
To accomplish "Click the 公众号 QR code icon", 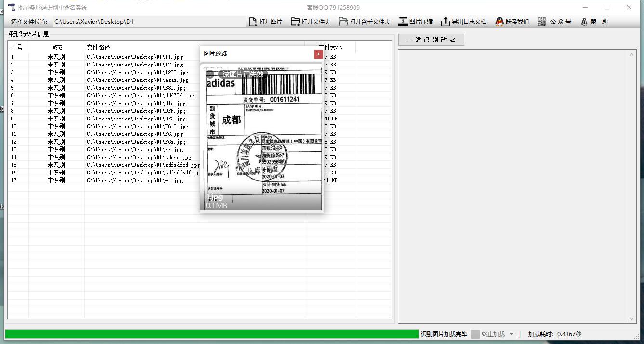I will [542, 22].
